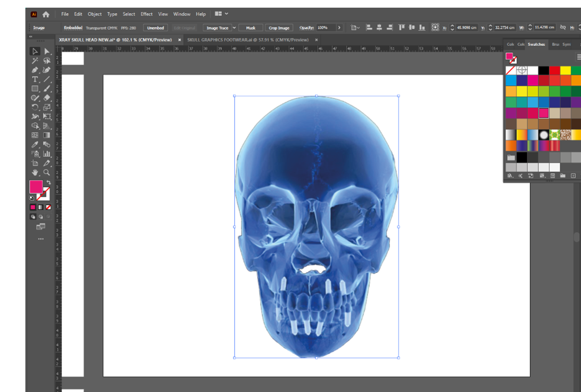This screenshot has height=392, width=581.
Task: Choose the Zoom magnifier tool
Action: (47, 173)
